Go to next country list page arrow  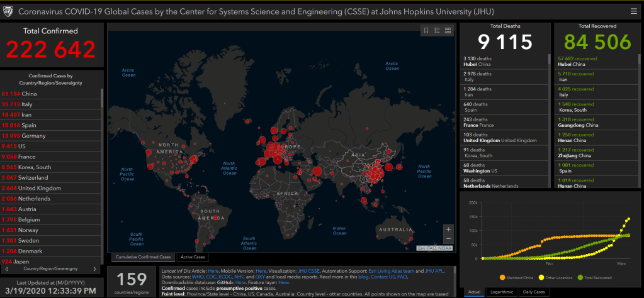(x=95, y=269)
